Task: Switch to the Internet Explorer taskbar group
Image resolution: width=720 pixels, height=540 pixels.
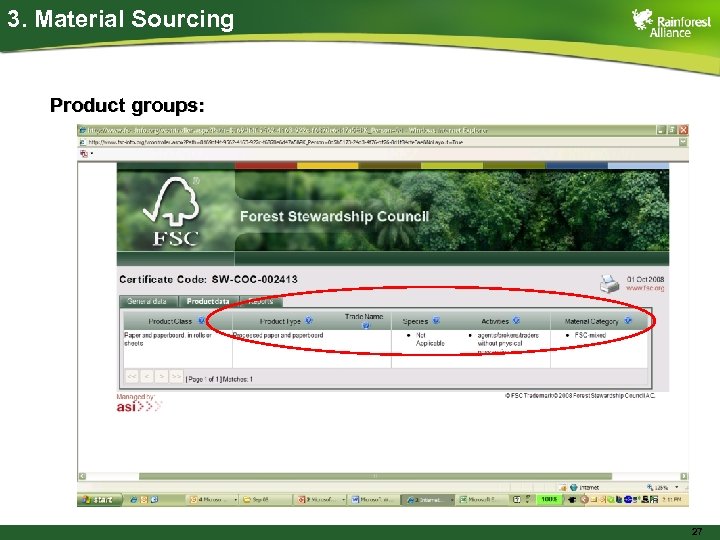Action: [x=428, y=500]
